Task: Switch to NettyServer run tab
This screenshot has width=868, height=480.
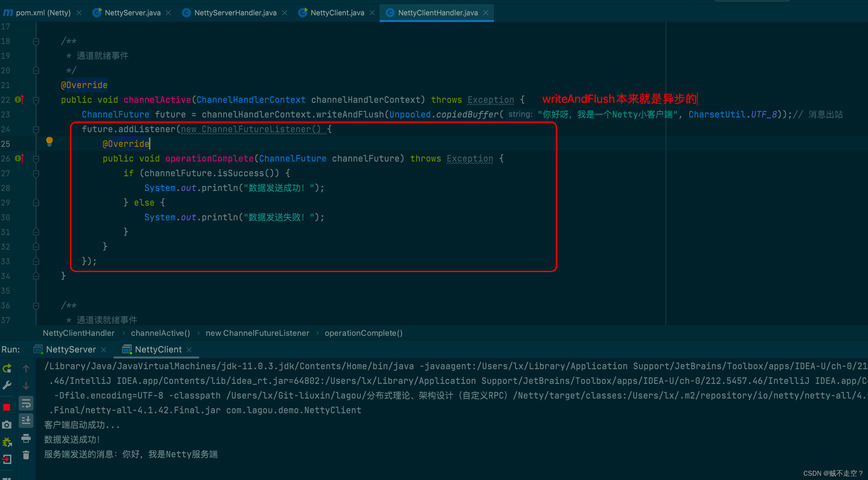Action: pos(71,349)
